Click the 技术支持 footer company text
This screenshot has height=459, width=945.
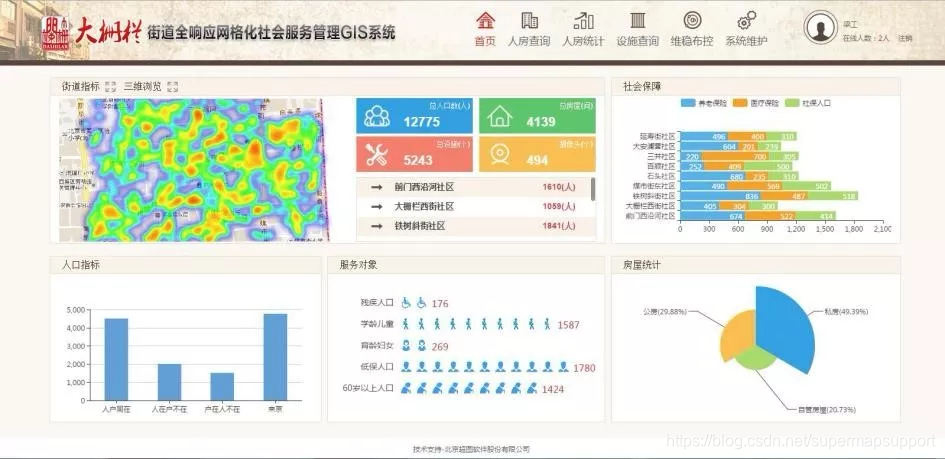click(471, 449)
